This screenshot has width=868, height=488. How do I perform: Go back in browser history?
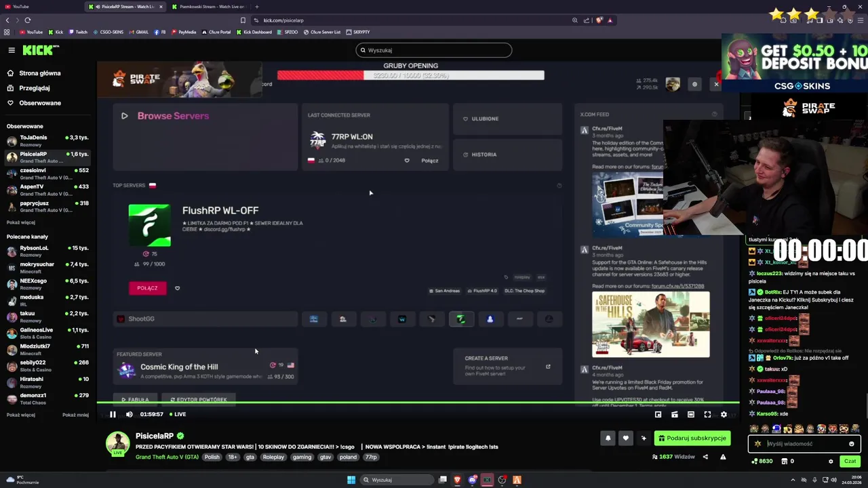click(x=7, y=20)
